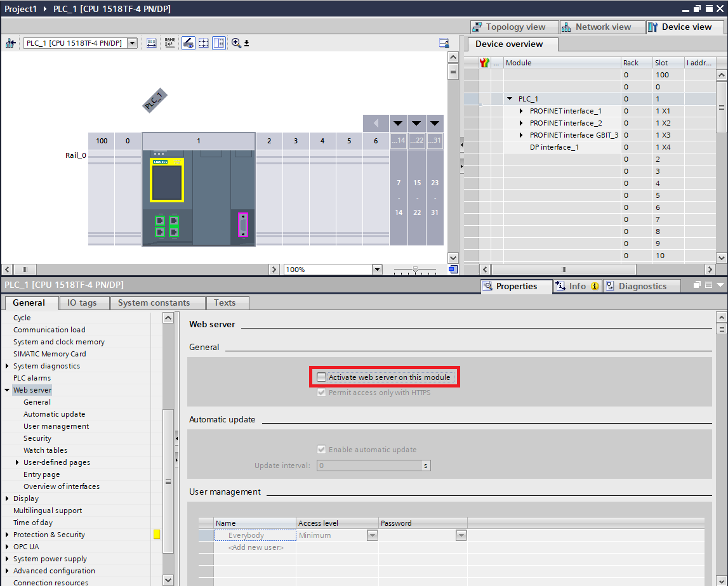Click the colored status icon in Device overview header

484,63
